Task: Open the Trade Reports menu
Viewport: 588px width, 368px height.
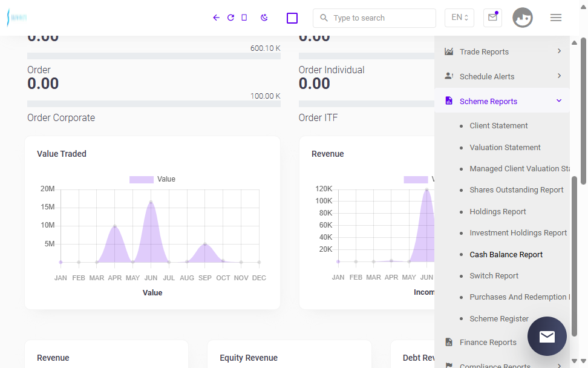Action: tap(502, 52)
